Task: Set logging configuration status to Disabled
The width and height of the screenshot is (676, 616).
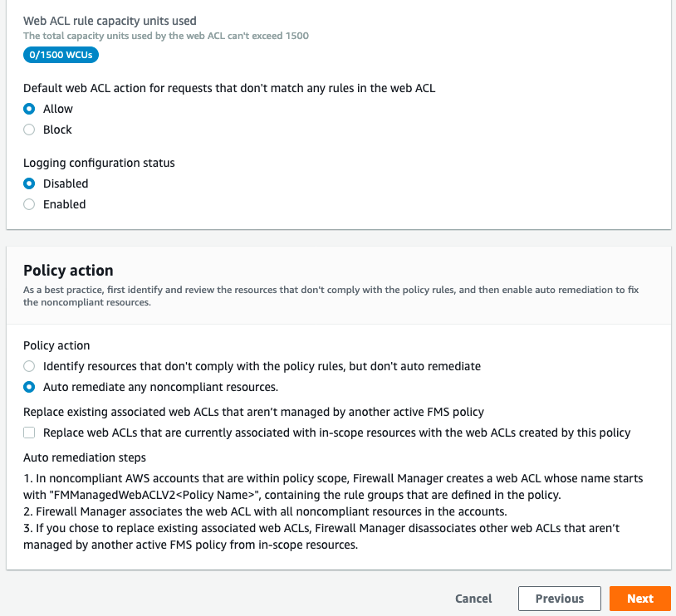Action: coord(29,183)
